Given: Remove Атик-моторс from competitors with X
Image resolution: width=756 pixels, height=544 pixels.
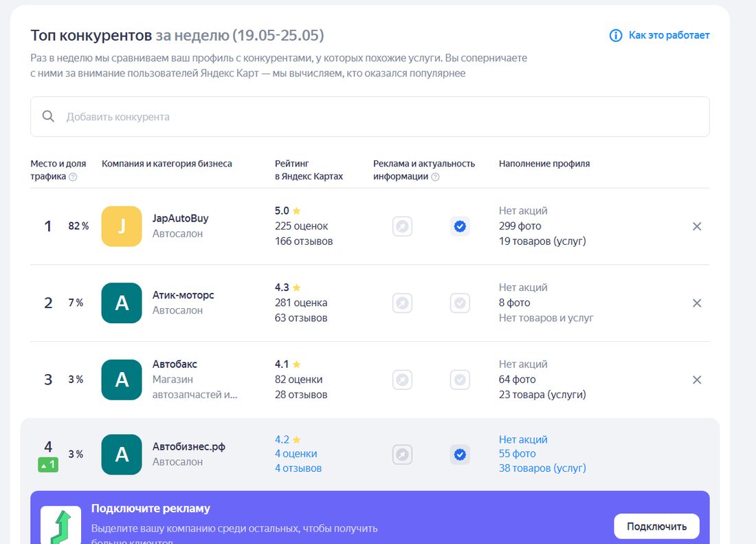Looking at the screenshot, I should pos(697,303).
